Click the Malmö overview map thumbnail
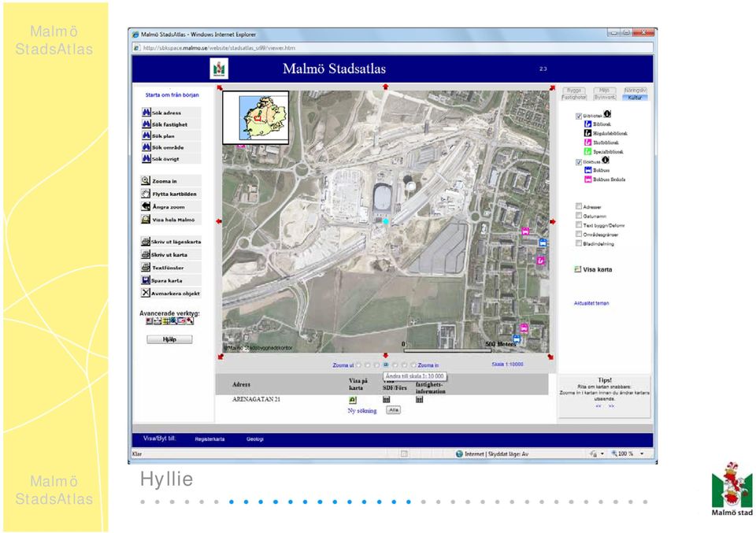 (255, 117)
